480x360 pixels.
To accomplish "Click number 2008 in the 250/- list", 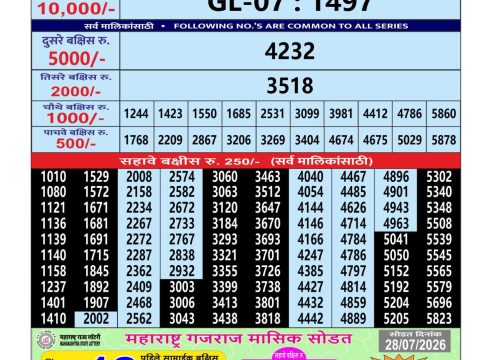I will coord(139,177).
